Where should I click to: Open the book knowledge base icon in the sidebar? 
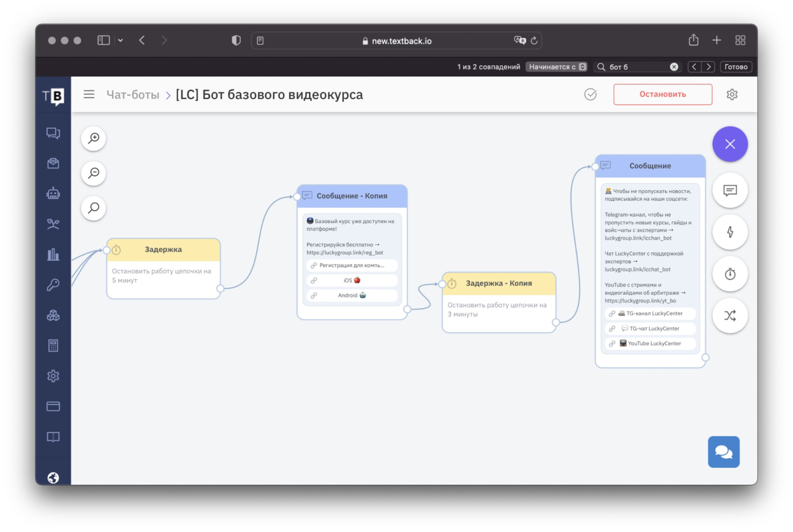click(x=53, y=437)
